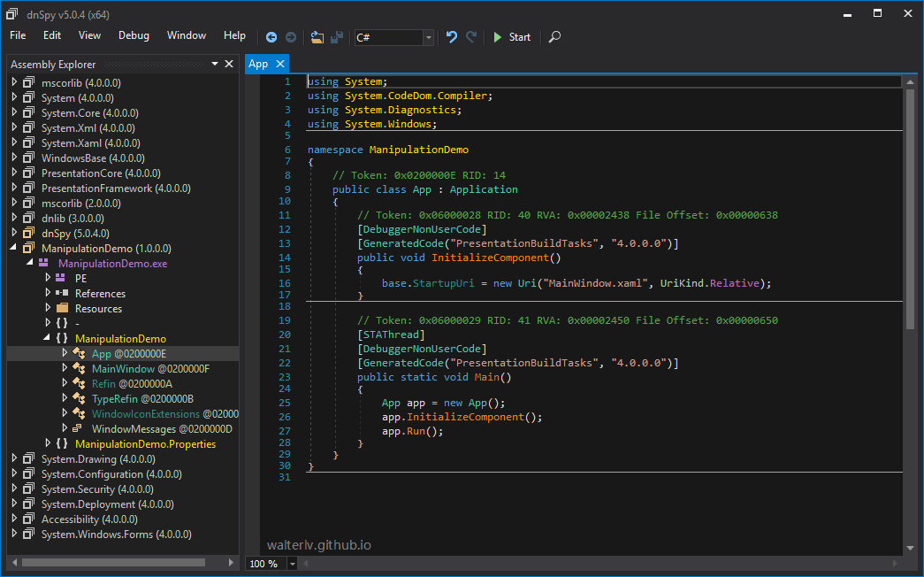This screenshot has width=924, height=577.
Task: Open the language C# combo box
Action: [x=394, y=37]
